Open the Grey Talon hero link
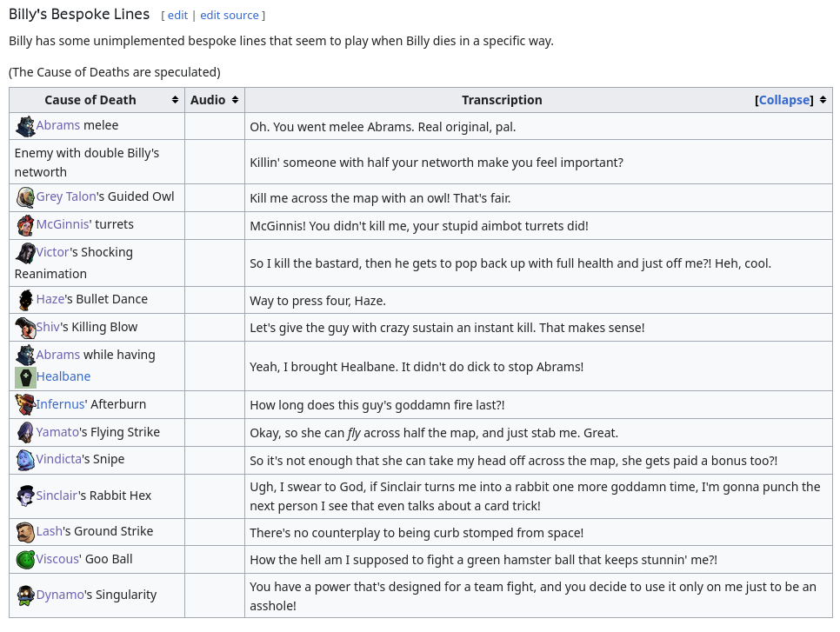The image size is (840, 632). point(66,196)
